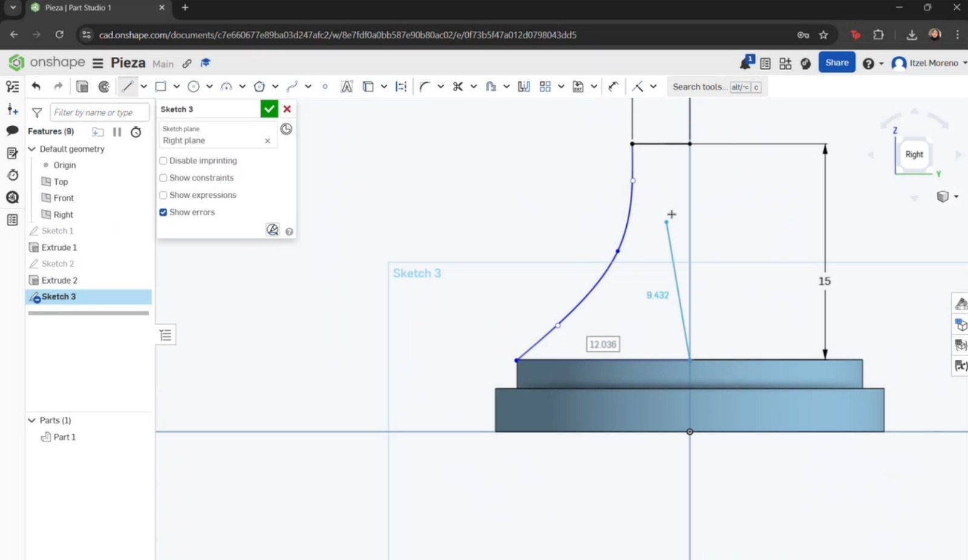Screen dimensions: 968x560
Task: Collapse the Parts list
Action: point(31,420)
